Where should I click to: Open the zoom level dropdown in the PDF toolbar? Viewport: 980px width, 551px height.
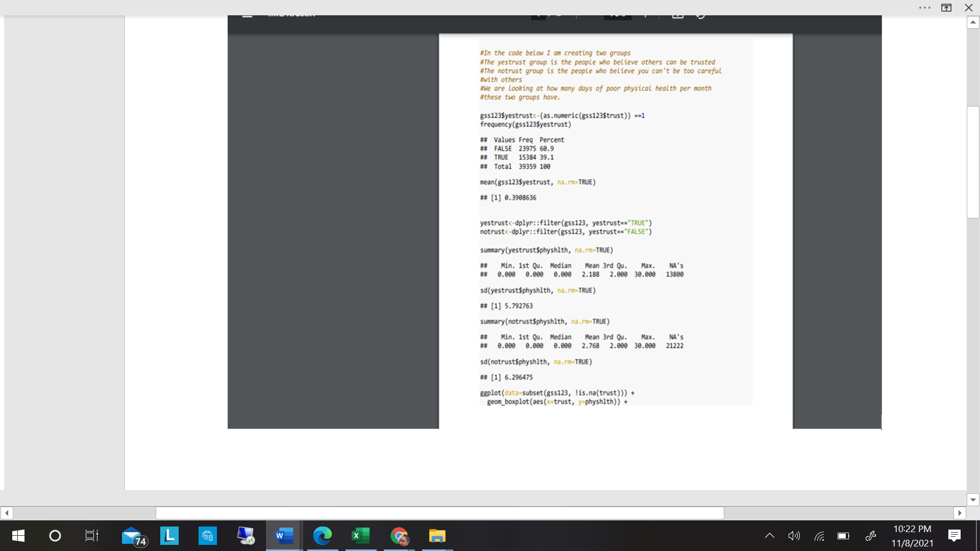[617, 14]
